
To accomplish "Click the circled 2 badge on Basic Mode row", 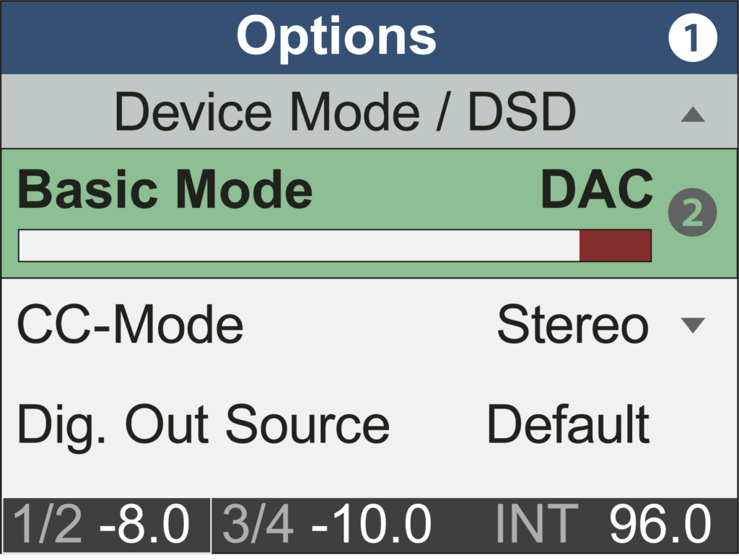I will [694, 211].
